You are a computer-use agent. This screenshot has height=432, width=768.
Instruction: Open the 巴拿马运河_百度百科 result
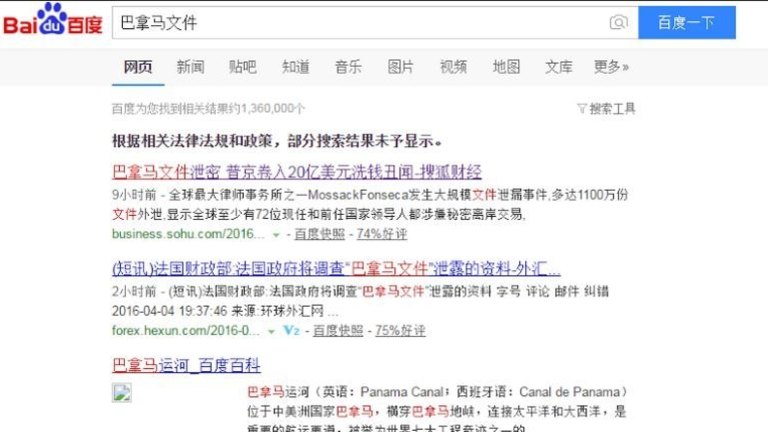[x=186, y=365]
